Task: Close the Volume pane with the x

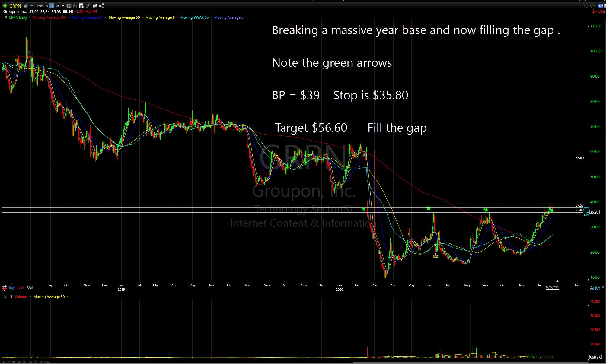Action: pos(5,297)
